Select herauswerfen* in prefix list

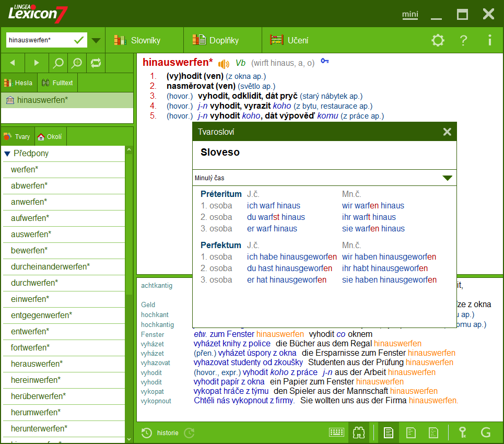click(x=64, y=364)
